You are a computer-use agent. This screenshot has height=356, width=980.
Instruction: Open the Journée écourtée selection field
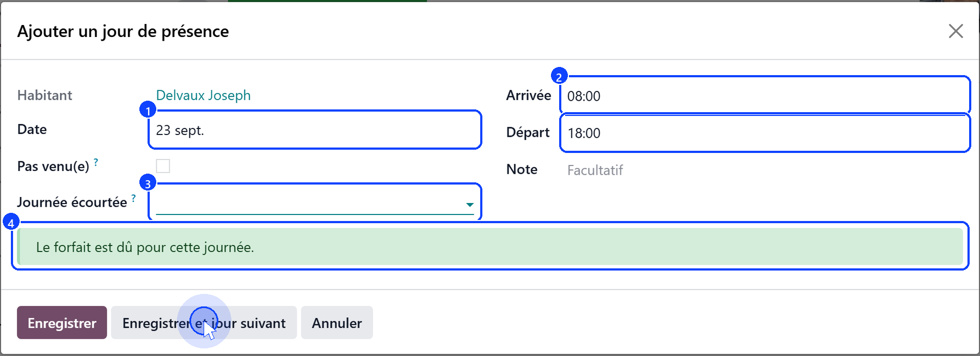315,202
